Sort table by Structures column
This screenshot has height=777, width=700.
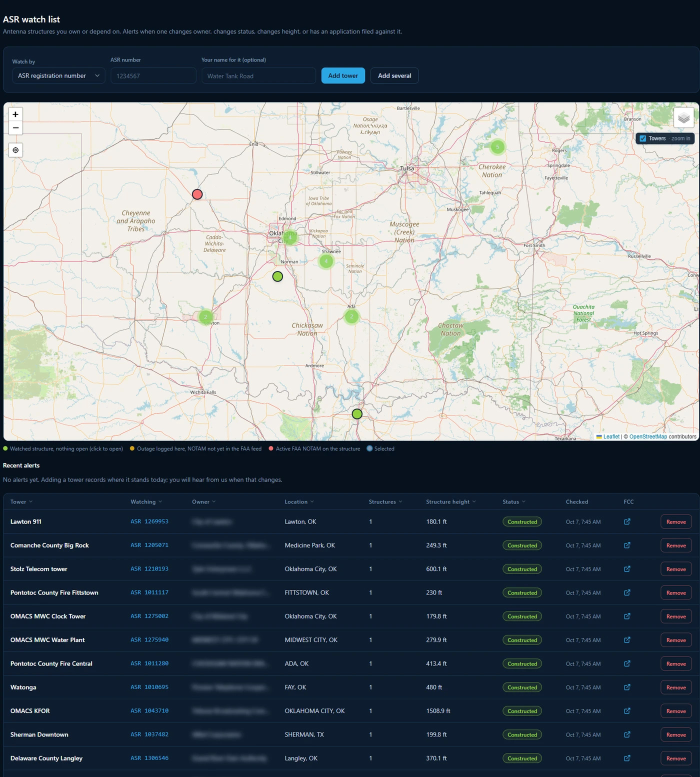pyautogui.click(x=385, y=502)
